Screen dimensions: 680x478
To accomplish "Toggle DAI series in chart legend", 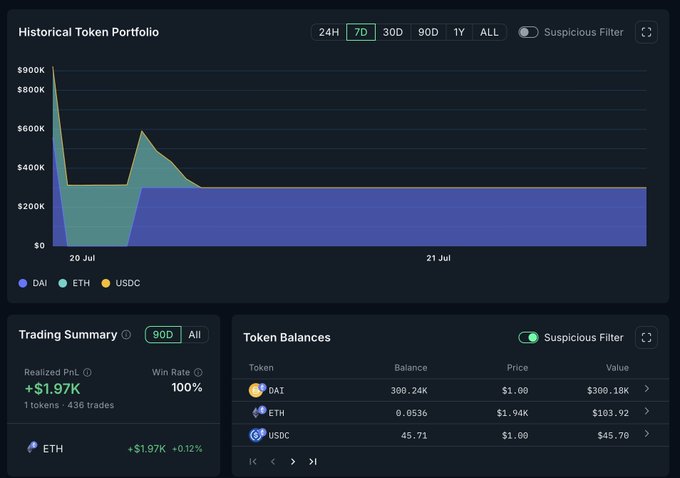I will 33,283.
